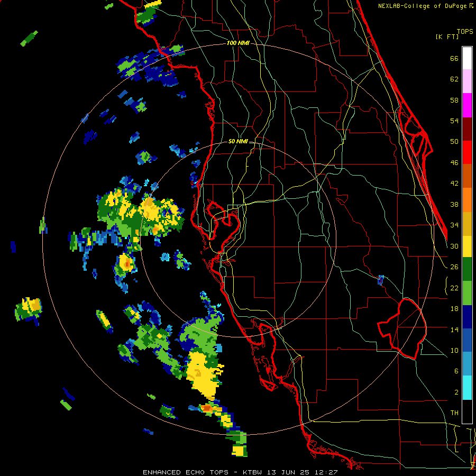Click the legend value "TH"

pyautogui.click(x=454, y=413)
